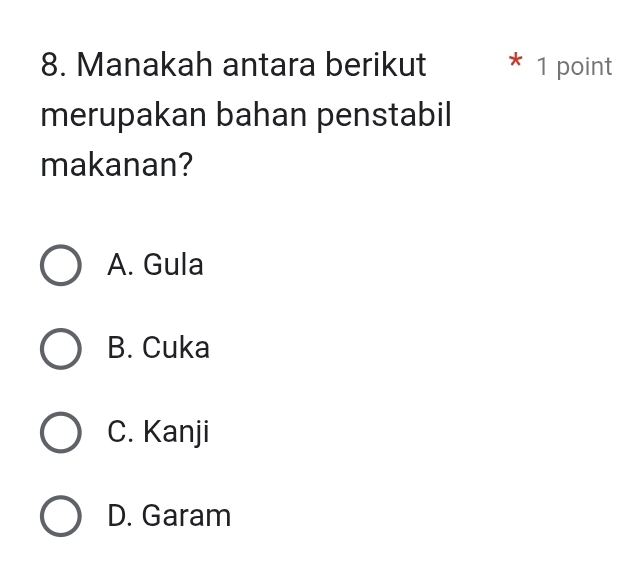Click the digit '1' in the points label
Screen dimensions: 638x566
[542, 67]
